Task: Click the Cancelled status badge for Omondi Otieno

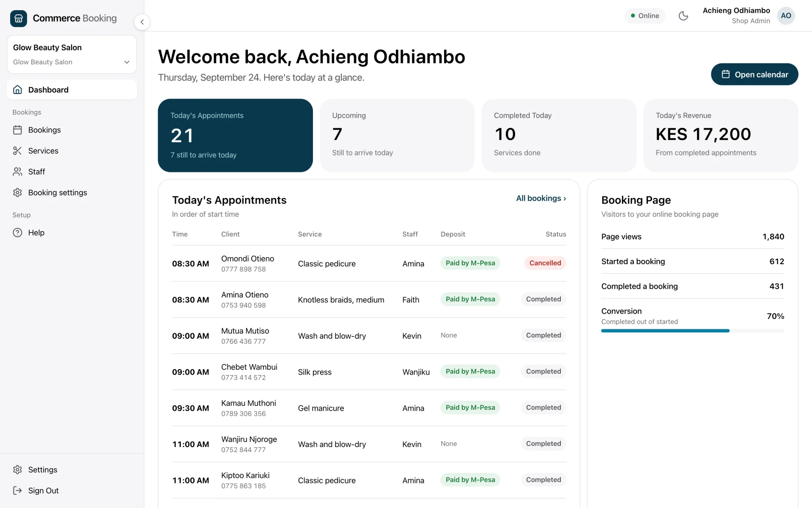Action: 545,263
